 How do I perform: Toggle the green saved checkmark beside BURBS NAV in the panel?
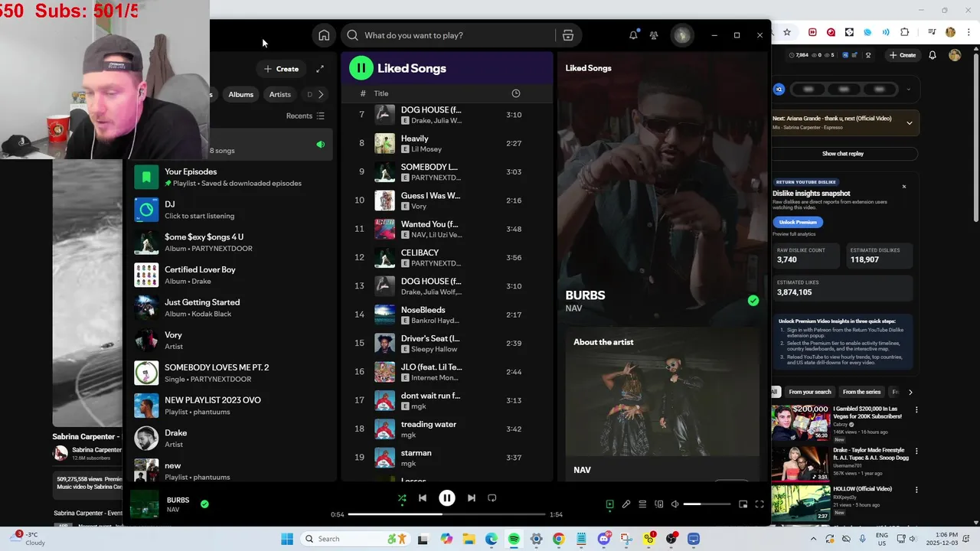pos(753,301)
